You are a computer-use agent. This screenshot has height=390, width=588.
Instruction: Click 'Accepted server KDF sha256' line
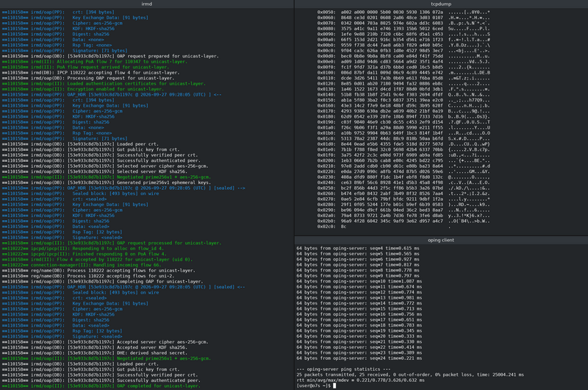pos(95,347)
